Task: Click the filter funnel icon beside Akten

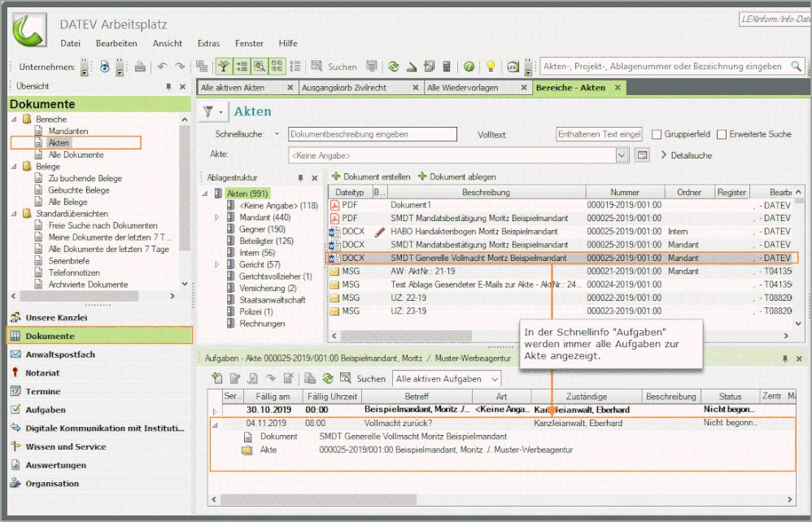Action: [x=207, y=111]
